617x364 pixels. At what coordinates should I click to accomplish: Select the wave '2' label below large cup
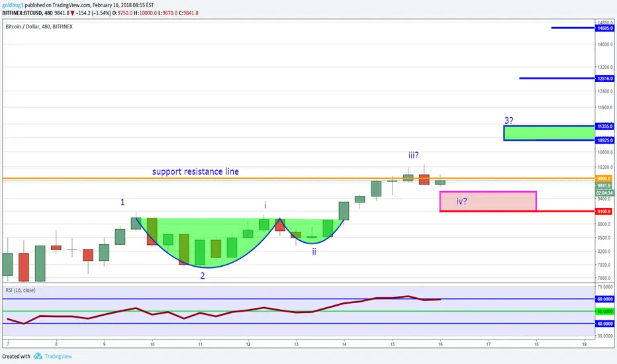pos(203,276)
